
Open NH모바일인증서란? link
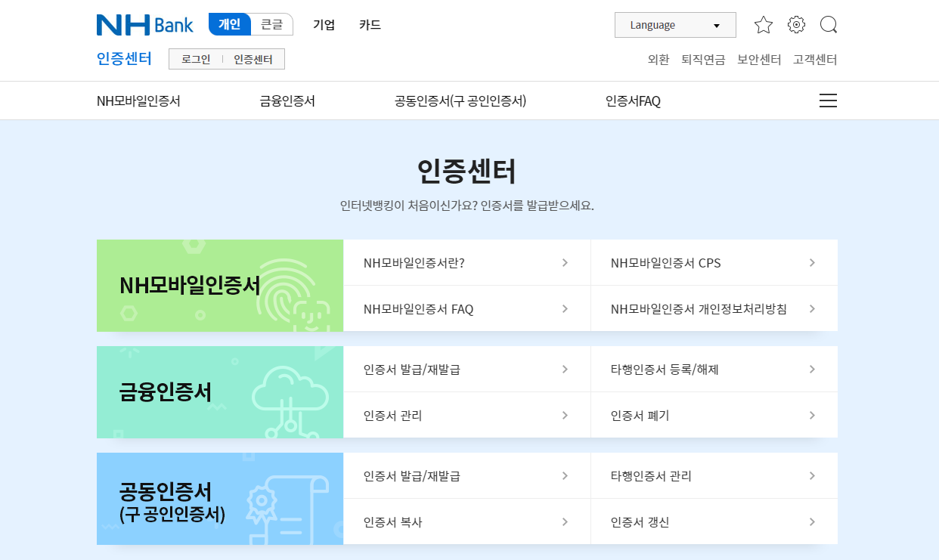(467, 262)
